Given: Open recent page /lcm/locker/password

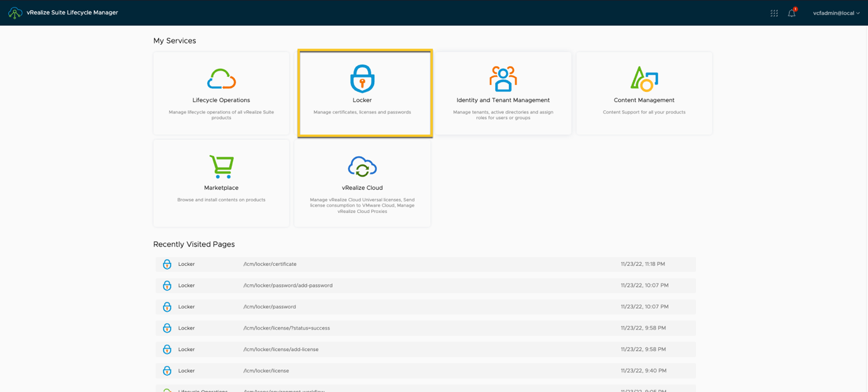Looking at the screenshot, I should [x=270, y=307].
